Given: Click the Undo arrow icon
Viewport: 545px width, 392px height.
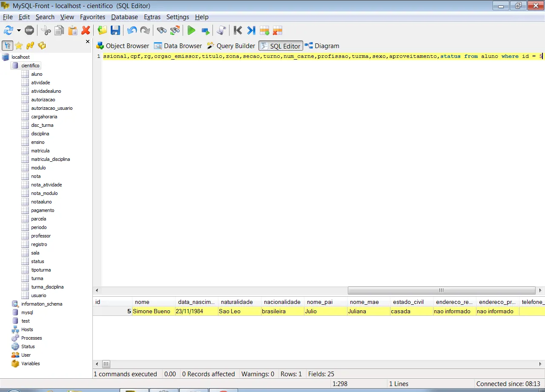Looking at the screenshot, I should tap(132, 30).
